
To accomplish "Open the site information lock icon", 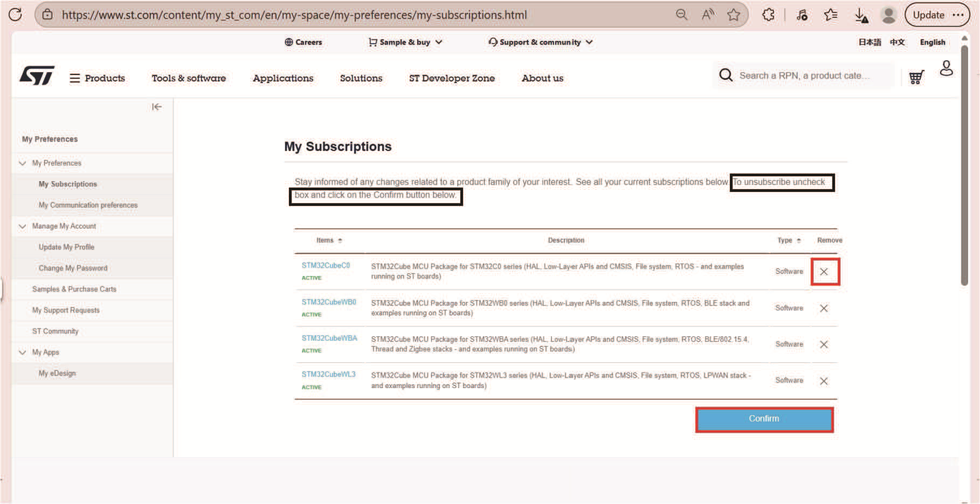I will [47, 15].
